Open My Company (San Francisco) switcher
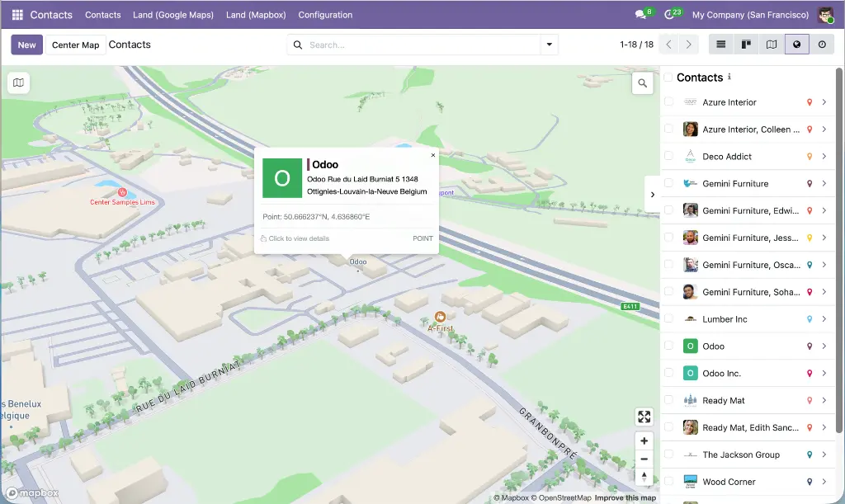 point(750,15)
